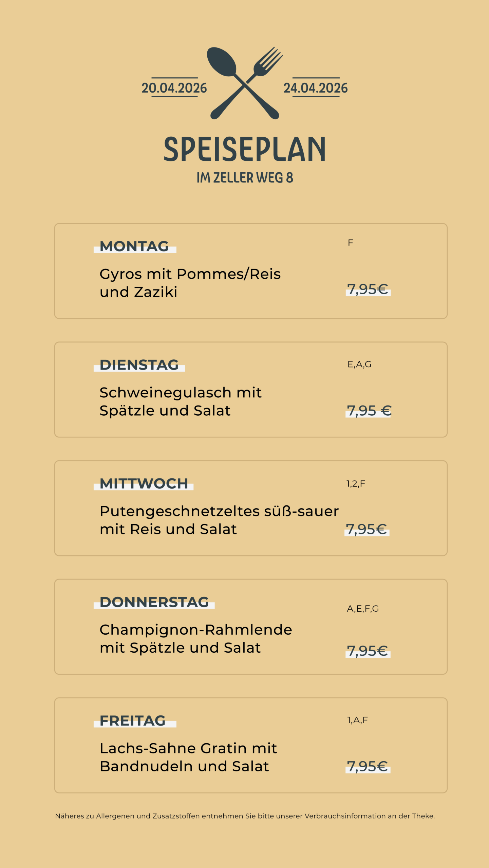Select the MONTAG day heading
Viewport: 489px width, 868px height.
coord(134,246)
